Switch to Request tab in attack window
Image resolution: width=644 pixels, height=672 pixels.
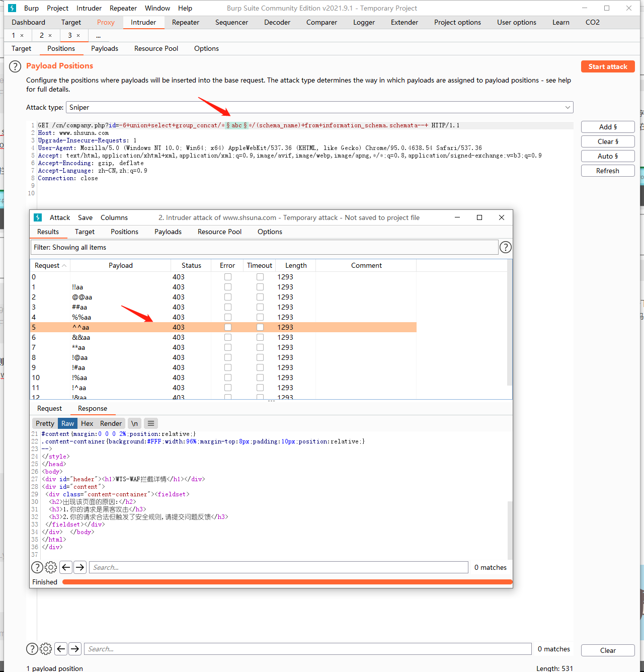(x=49, y=408)
